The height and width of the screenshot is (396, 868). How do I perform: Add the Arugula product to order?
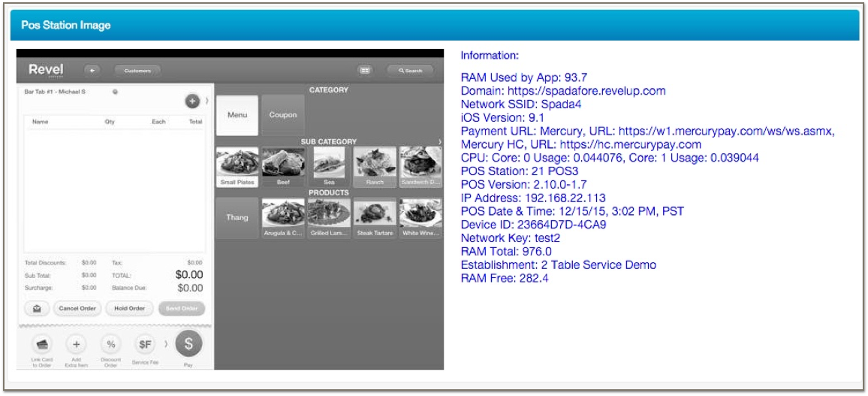283,218
